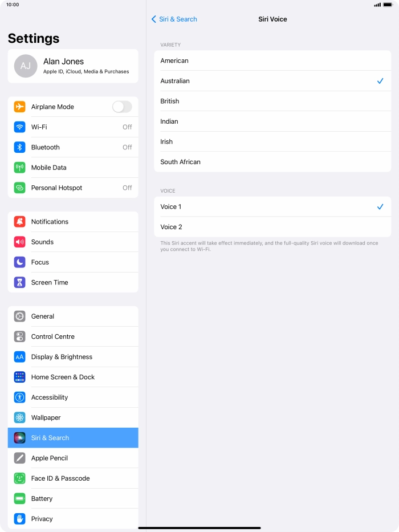Screen dimensions: 399x532
Task: Select the American accent option
Action: click(x=272, y=61)
